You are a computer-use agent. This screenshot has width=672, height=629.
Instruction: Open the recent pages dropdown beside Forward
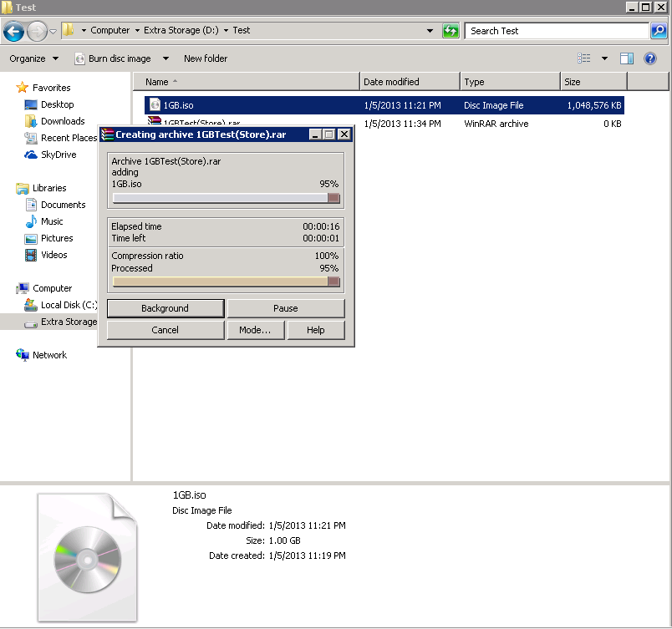(53, 31)
